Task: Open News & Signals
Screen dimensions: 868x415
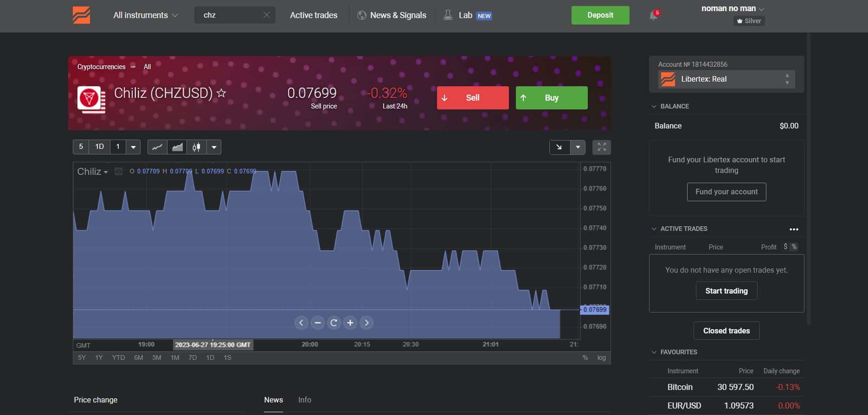Action: tap(392, 15)
